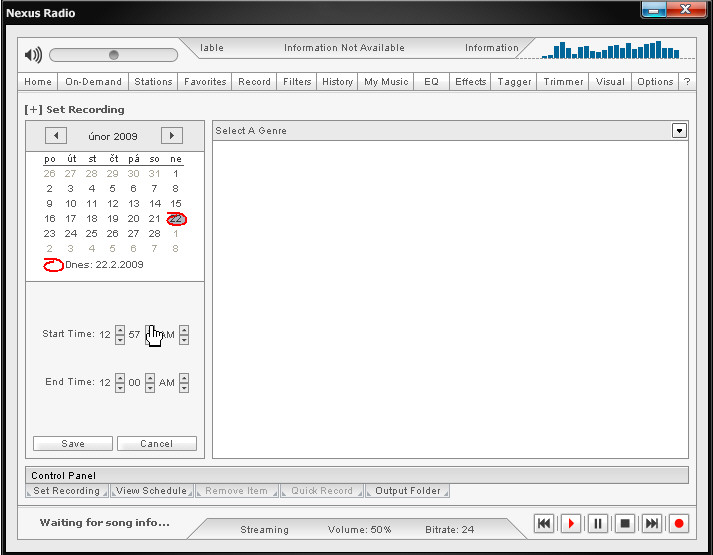Open the Tagger tab
The height and width of the screenshot is (555, 713).
(514, 82)
